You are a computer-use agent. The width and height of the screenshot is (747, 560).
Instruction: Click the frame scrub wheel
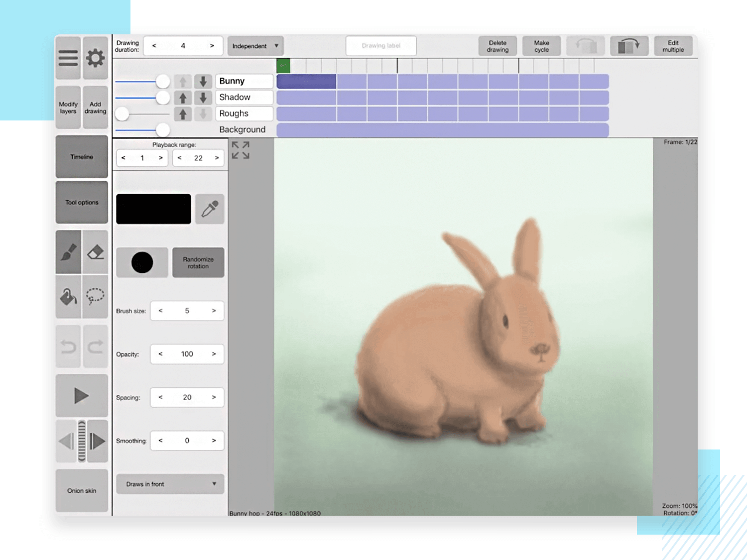click(x=82, y=441)
